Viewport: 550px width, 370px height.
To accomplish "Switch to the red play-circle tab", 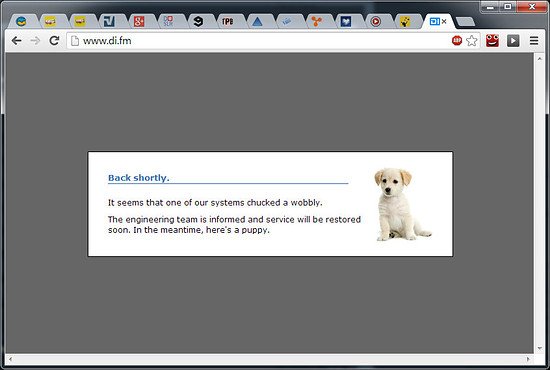I will (375, 22).
